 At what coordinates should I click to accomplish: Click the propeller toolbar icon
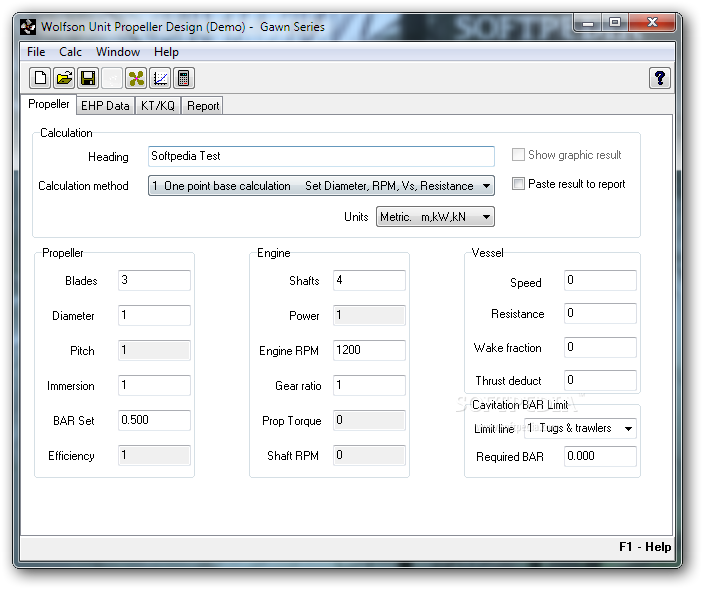click(x=136, y=78)
